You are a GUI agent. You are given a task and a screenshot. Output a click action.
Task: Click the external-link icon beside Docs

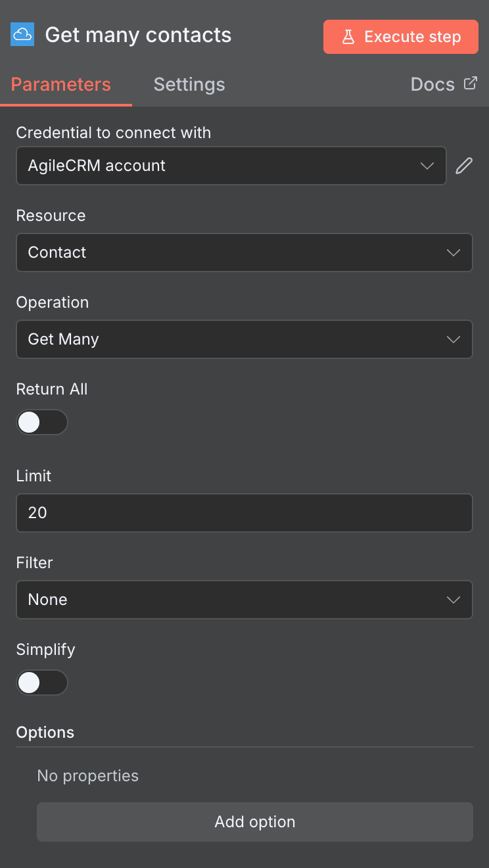tap(471, 82)
